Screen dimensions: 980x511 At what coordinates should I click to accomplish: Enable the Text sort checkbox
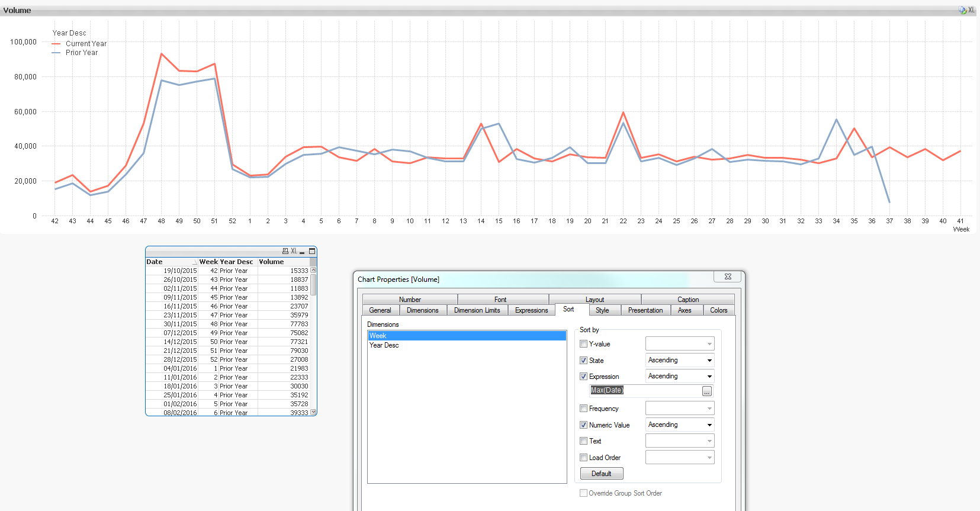point(584,441)
